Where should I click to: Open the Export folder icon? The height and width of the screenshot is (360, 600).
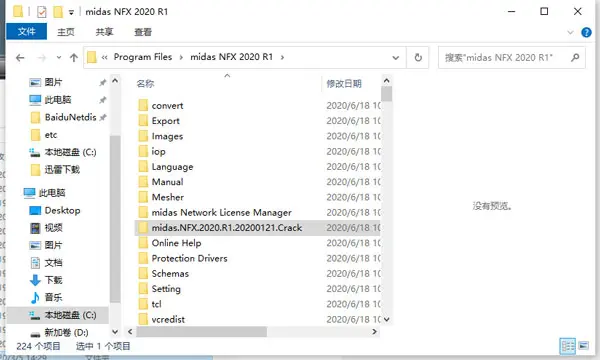(x=143, y=121)
